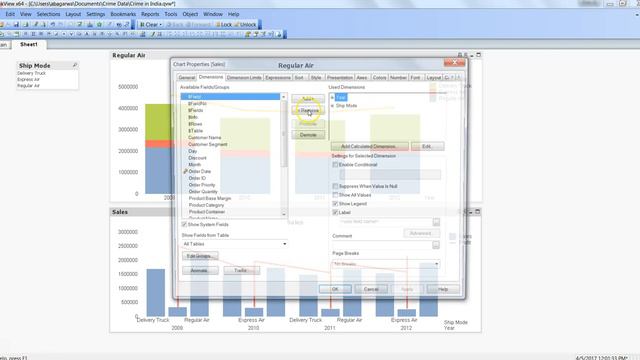Click Edit next to Add Calculated Dimension
The height and width of the screenshot is (360, 640).
coord(427,146)
